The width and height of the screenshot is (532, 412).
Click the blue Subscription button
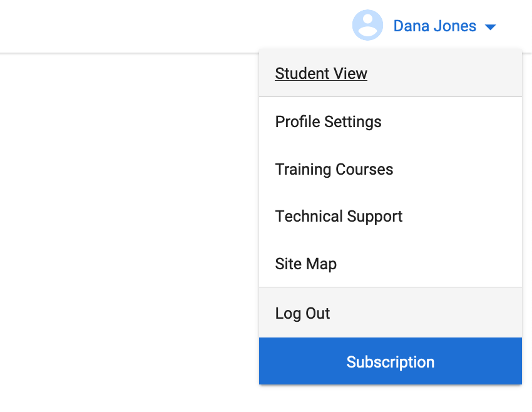(x=391, y=361)
